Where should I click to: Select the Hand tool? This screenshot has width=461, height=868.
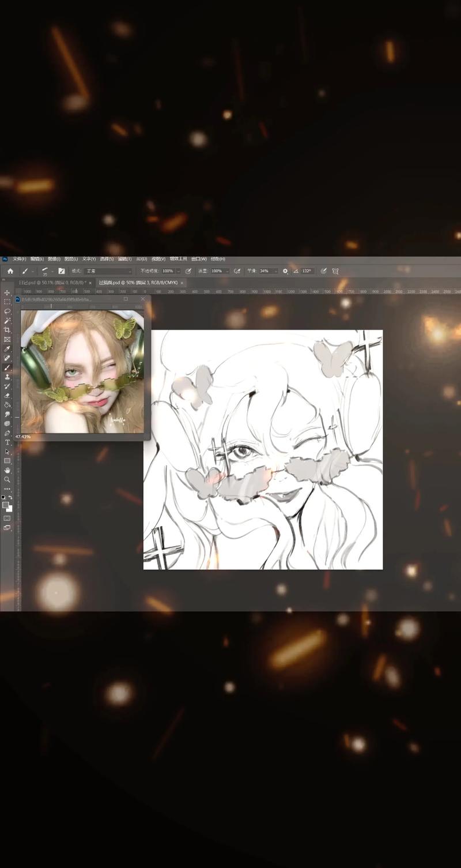[x=7, y=471]
